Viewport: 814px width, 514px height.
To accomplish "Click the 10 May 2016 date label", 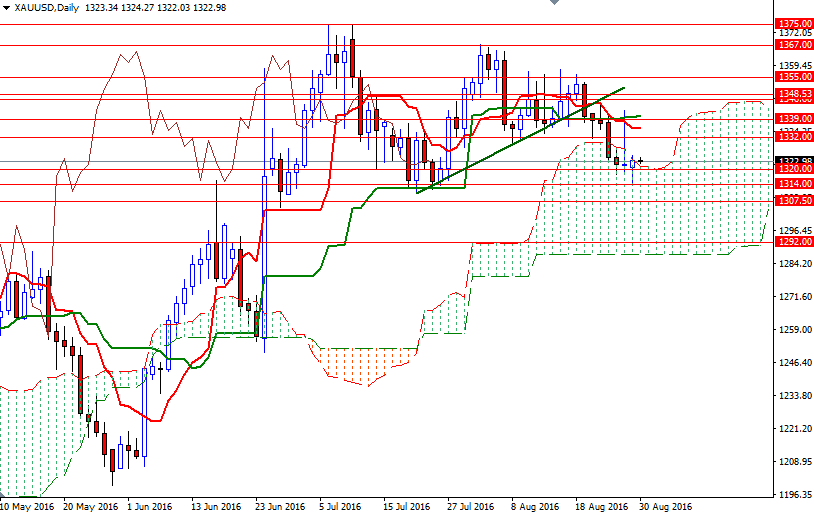I will [x=27, y=506].
